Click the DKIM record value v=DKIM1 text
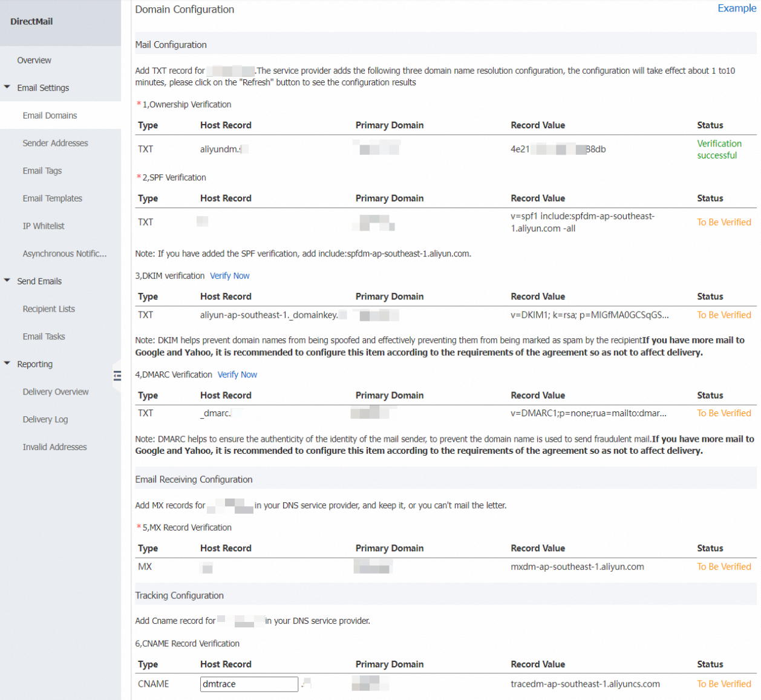Image resolution: width=761 pixels, height=700 pixels. click(590, 315)
